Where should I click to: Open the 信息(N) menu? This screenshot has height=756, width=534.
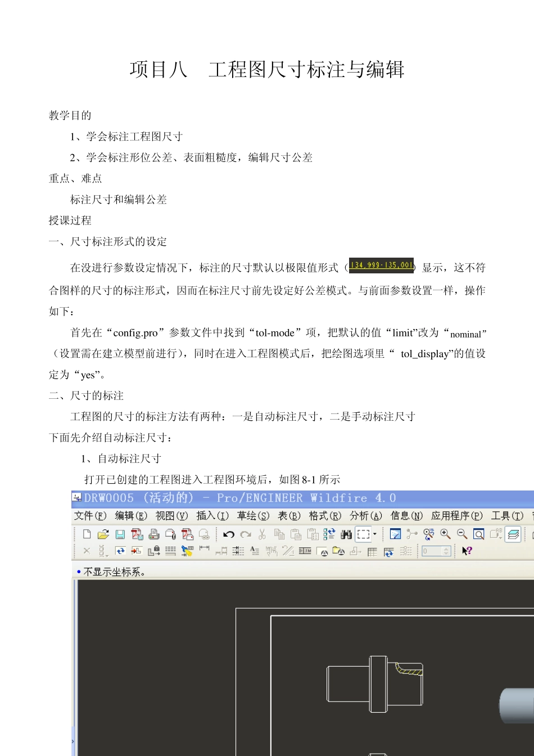(406, 516)
